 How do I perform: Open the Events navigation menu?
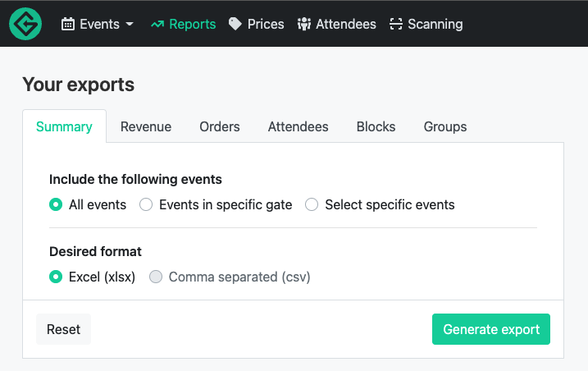point(98,24)
